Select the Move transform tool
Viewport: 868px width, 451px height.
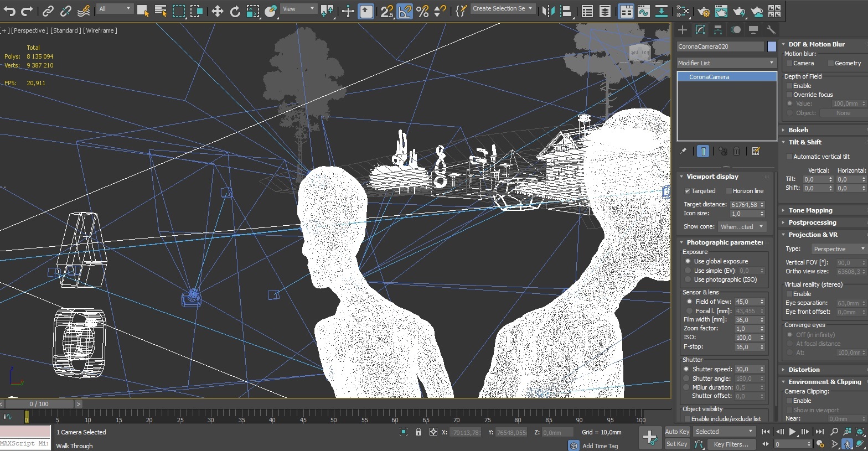click(x=218, y=11)
